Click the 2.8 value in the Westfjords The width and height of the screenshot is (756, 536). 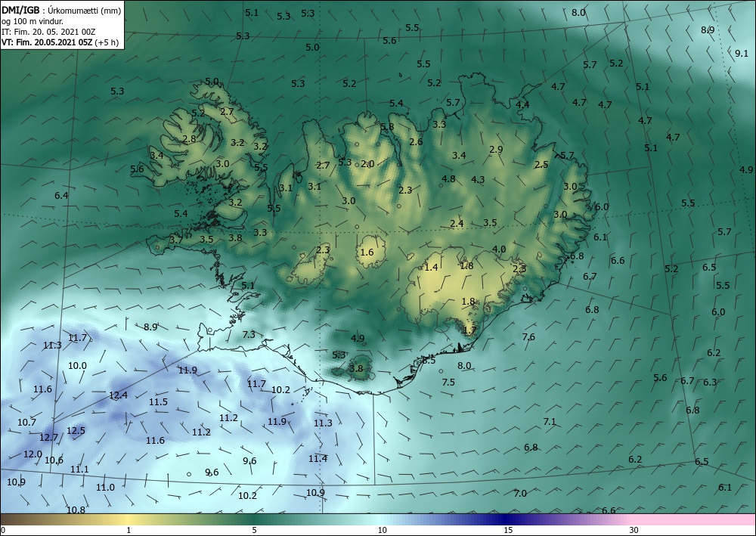coord(190,138)
